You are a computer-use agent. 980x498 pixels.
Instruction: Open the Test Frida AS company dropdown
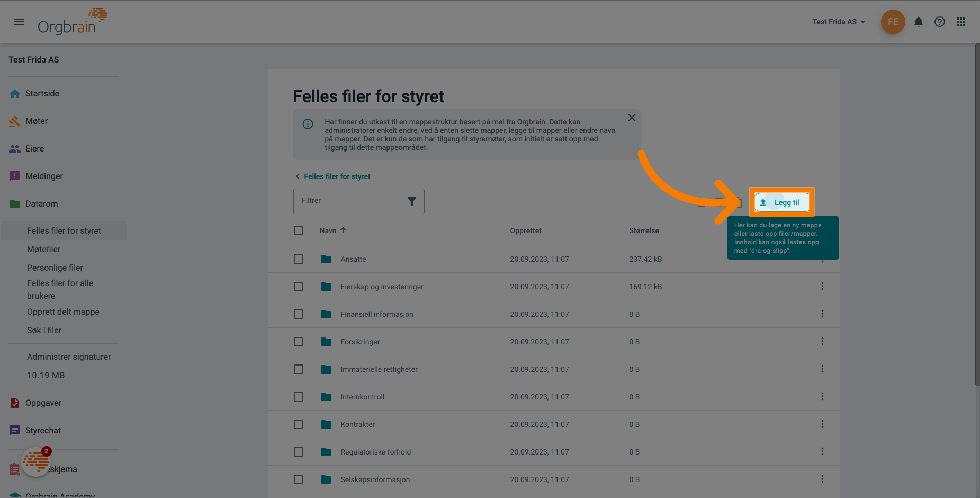tap(839, 22)
